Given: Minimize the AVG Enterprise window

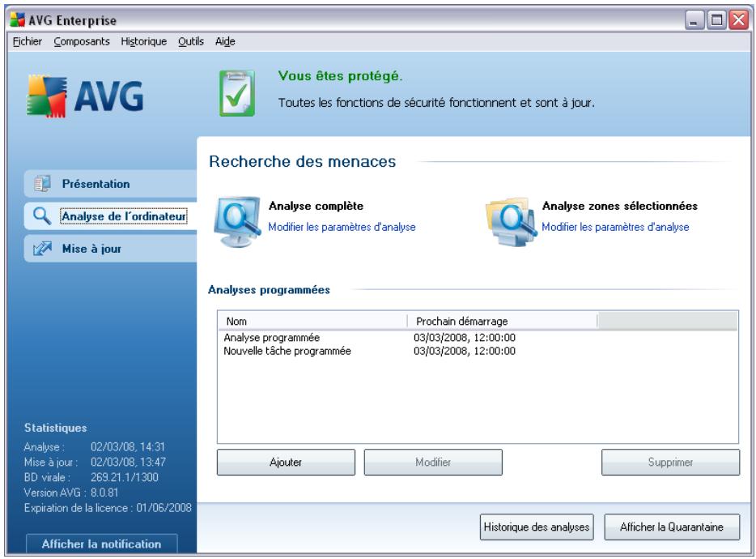Looking at the screenshot, I should click(694, 20).
